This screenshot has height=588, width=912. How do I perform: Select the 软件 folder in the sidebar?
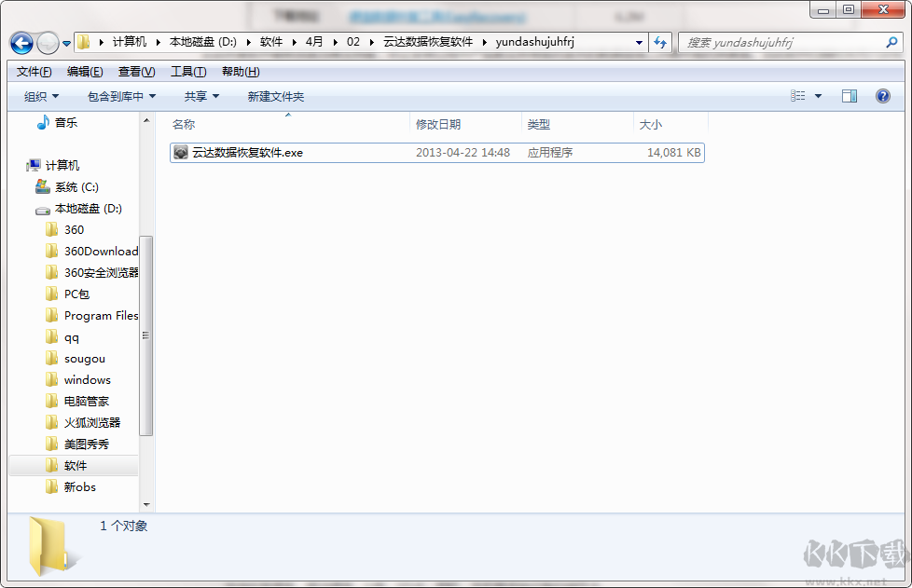73,465
